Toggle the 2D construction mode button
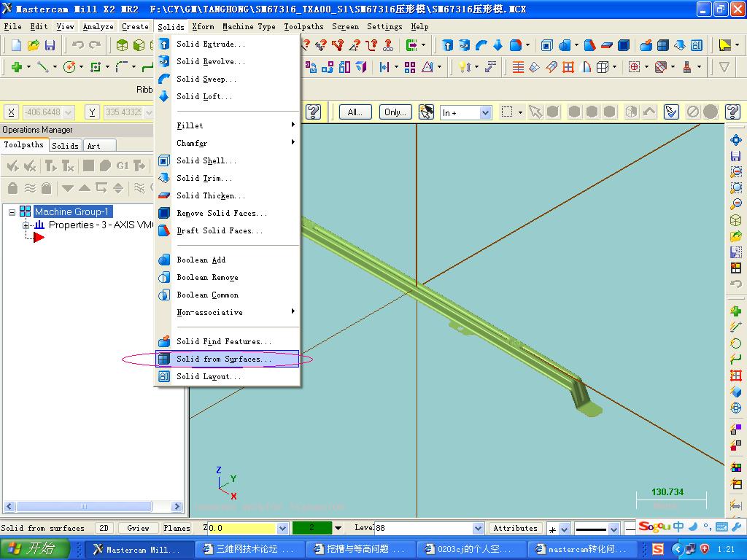The height and width of the screenshot is (560, 747). point(104,528)
